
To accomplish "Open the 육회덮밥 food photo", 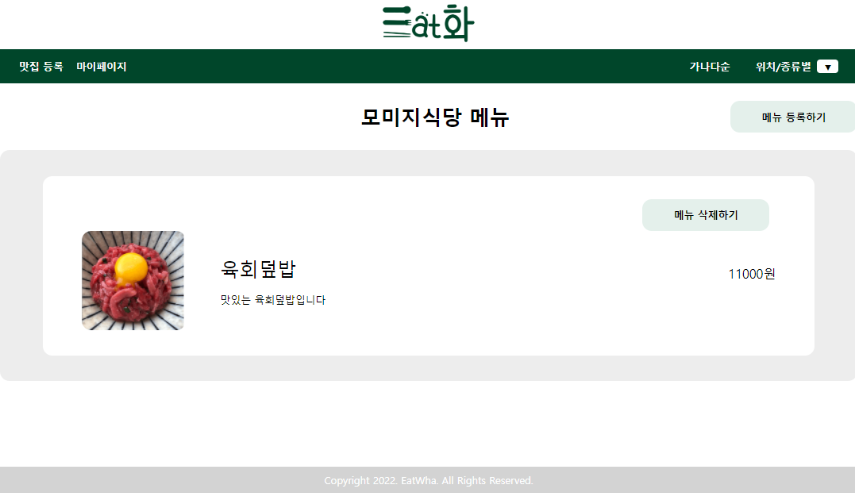I will (133, 280).
